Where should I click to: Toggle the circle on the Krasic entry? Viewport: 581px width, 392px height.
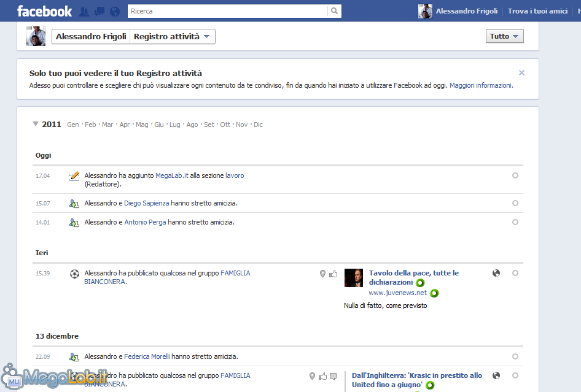(515, 375)
